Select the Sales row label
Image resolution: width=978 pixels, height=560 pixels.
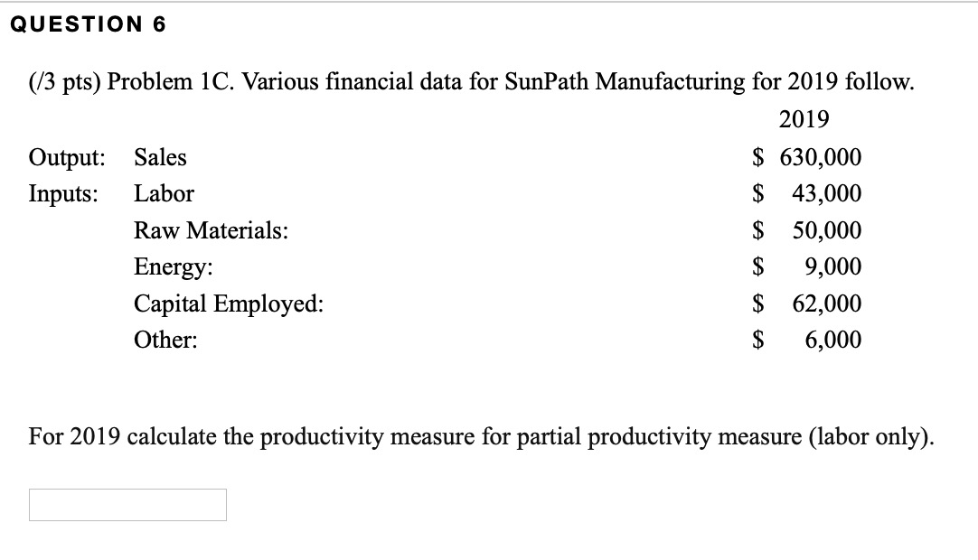pyautogui.click(x=158, y=156)
